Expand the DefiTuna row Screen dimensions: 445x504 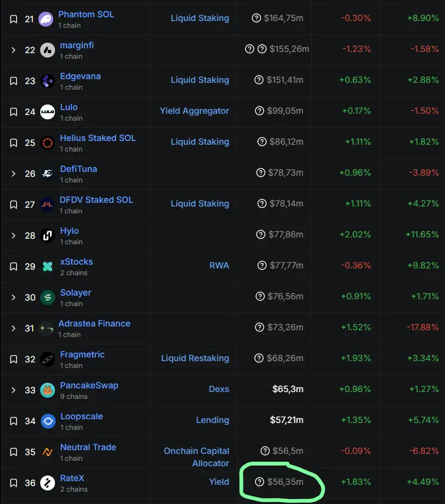click(13, 174)
